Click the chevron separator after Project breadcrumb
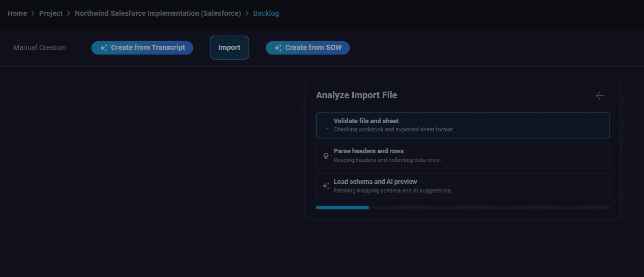644x277 pixels. coord(69,13)
